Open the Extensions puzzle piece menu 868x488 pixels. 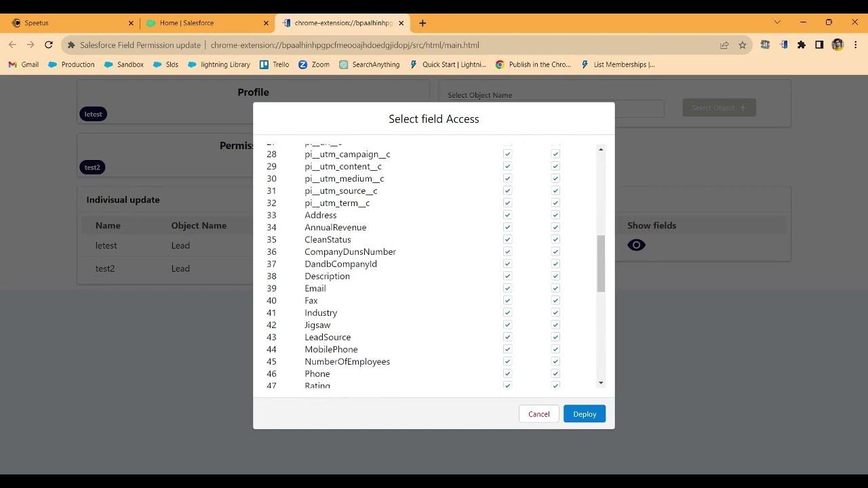click(x=802, y=45)
